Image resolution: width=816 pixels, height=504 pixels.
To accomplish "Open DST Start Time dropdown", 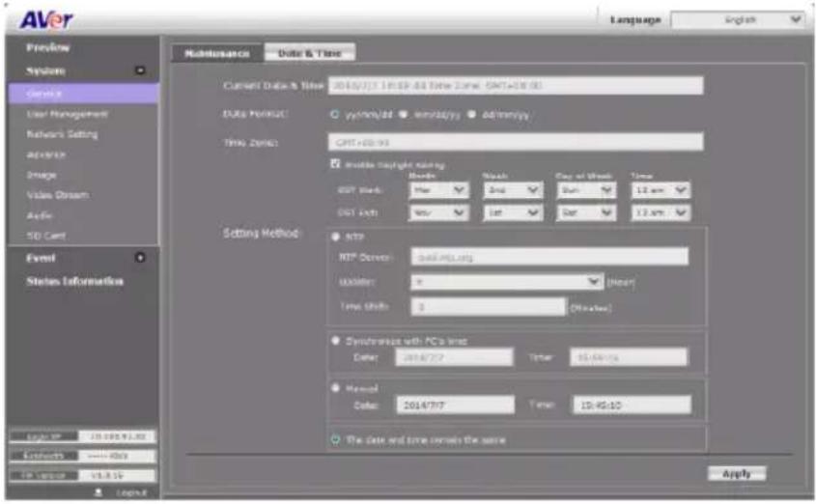I will pyautogui.click(x=661, y=190).
